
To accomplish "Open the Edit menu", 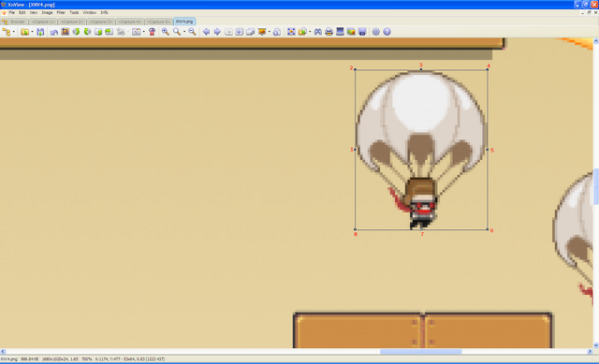I will pos(22,12).
